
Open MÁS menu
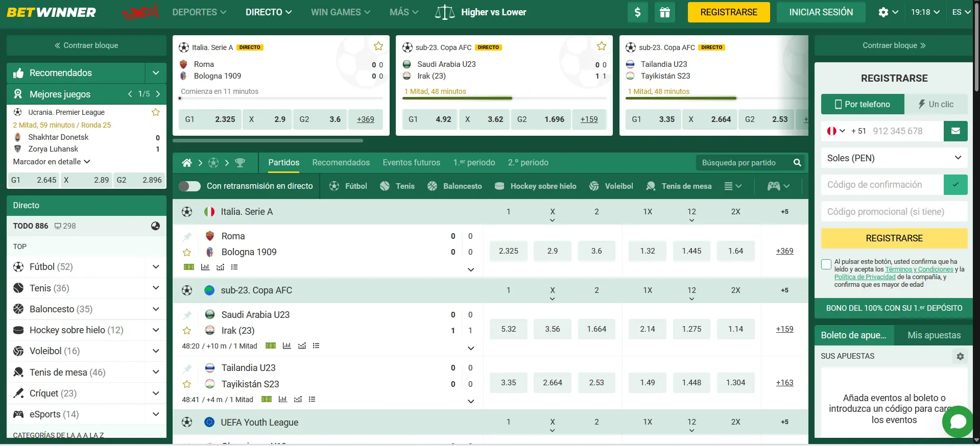[x=404, y=12]
